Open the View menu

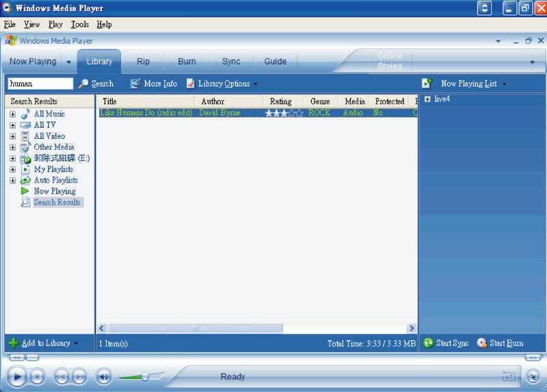[31, 25]
